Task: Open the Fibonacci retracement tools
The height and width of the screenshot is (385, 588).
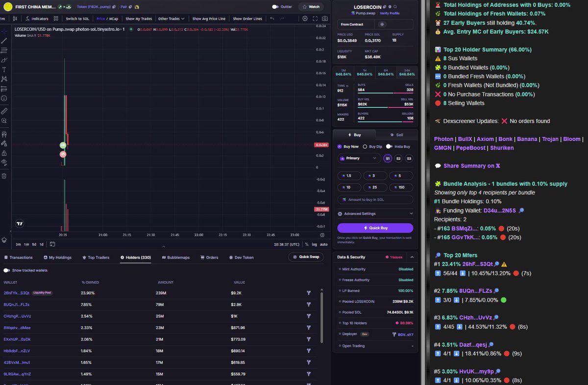Action: coord(4,50)
